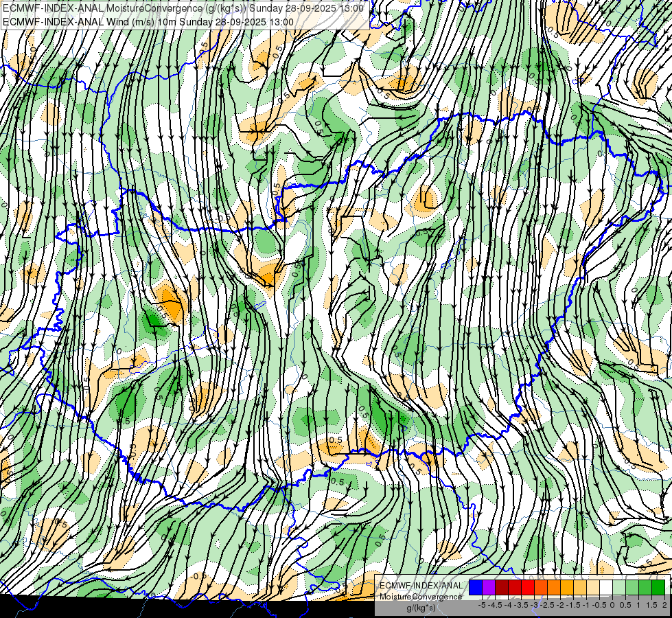The height and width of the screenshot is (618, 672).
Task: Click the white legend swatch
Action: pyautogui.click(x=606, y=587)
